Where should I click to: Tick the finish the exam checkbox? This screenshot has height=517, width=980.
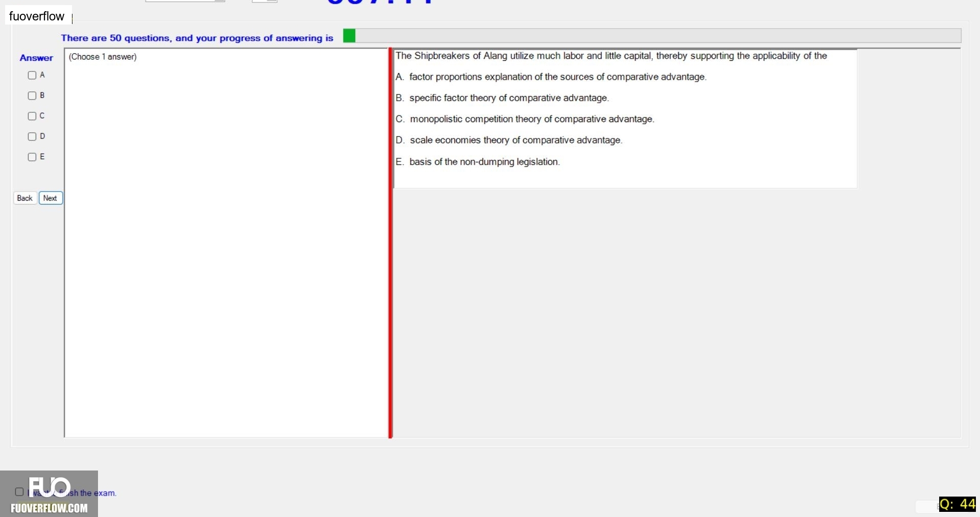pyautogui.click(x=19, y=492)
